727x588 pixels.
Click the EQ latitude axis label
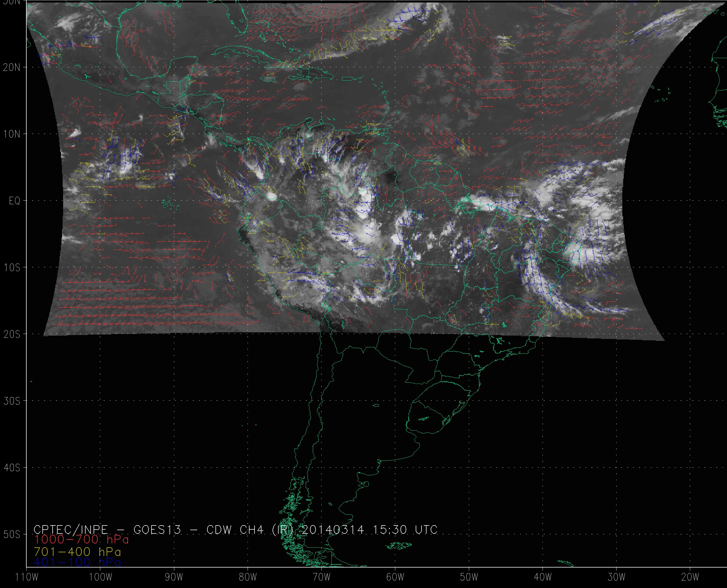pos(15,201)
